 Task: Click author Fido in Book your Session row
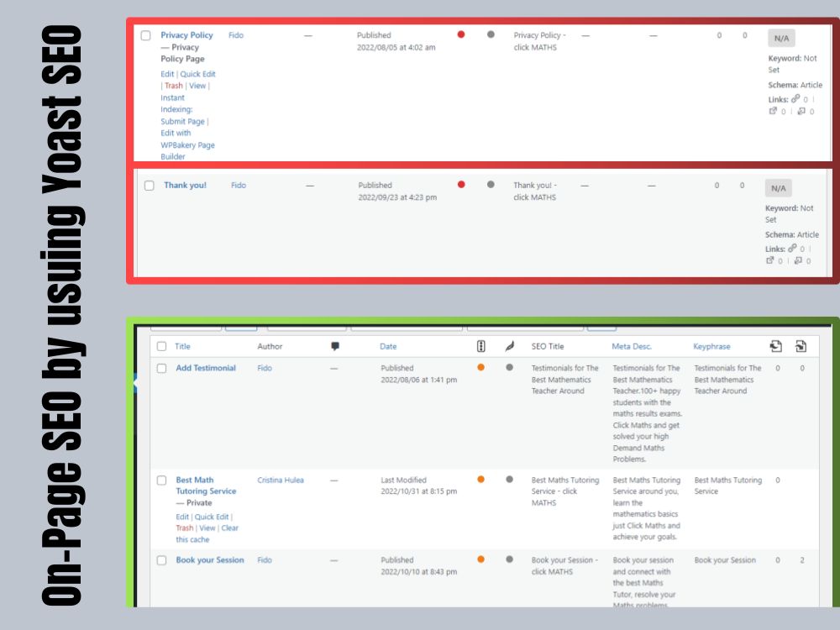click(265, 559)
